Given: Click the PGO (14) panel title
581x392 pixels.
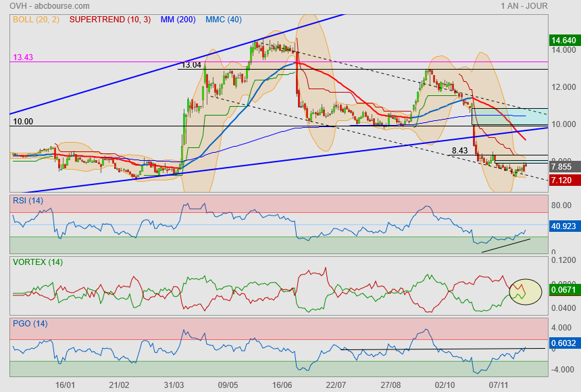Looking at the screenshot, I should point(29,323).
